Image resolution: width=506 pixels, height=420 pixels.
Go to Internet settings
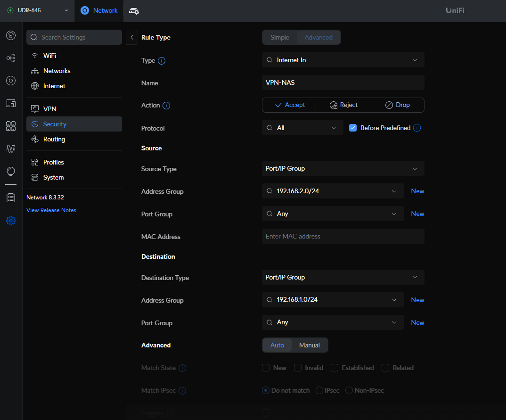(x=74, y=86)
